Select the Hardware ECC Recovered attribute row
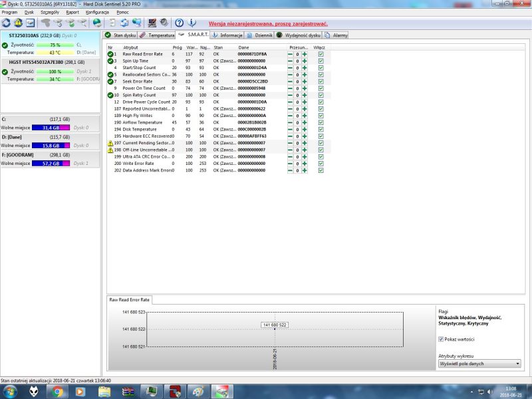The image size is (532, 399). (219, 136)
